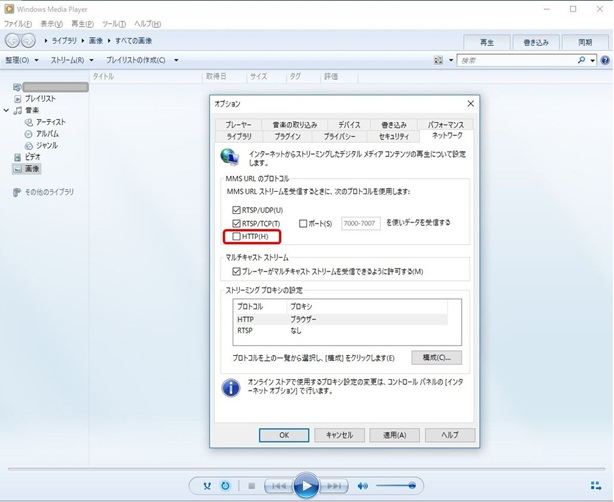Expand breadcrumb arrow before ライブラリ

coord(46,41)
